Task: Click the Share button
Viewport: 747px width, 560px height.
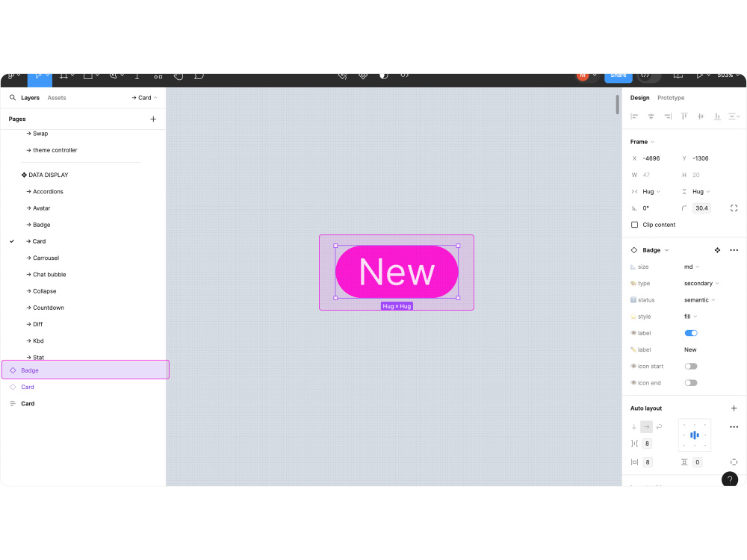Action: (619, 77)
